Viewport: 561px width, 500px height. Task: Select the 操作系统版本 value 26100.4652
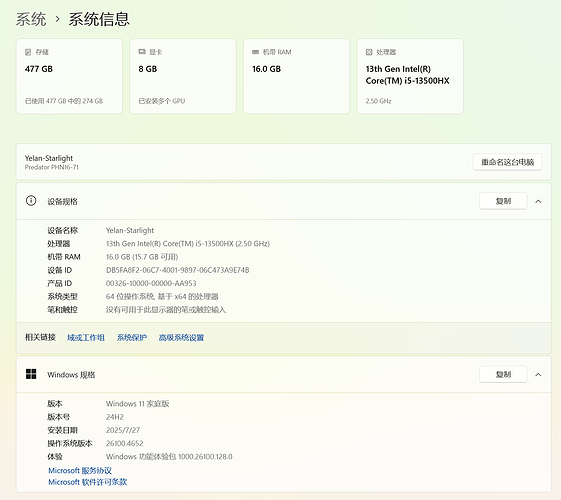pyautogui.click(x=125, y=443)
